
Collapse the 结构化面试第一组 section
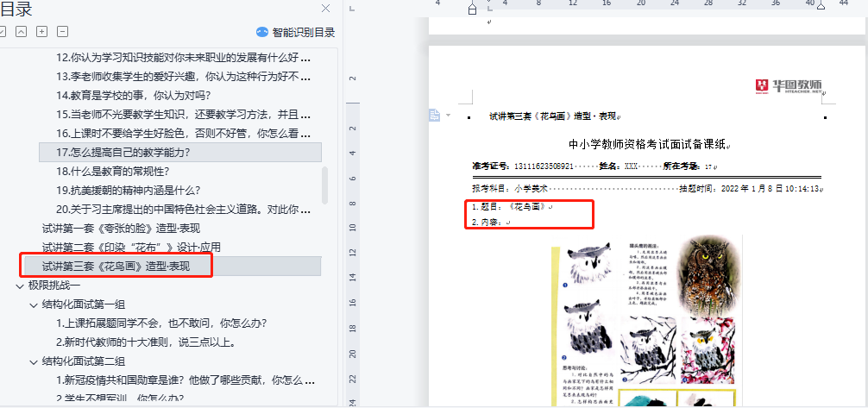[34, 304]
